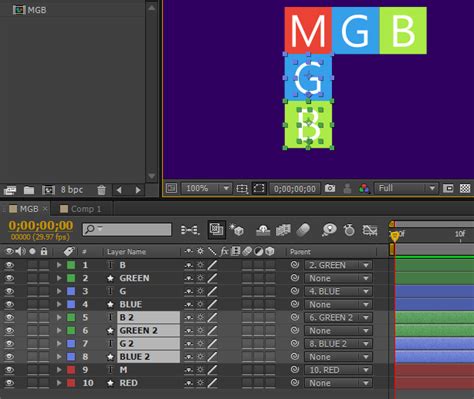Open the 100% magnification dropdown
This screenshot has height=399, width=474.
tap(207, 188)
